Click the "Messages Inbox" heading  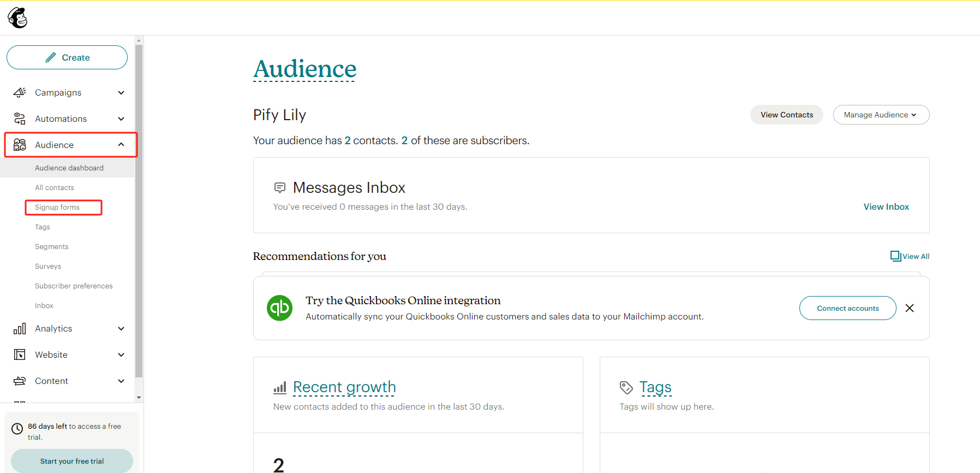pos(349,188)
